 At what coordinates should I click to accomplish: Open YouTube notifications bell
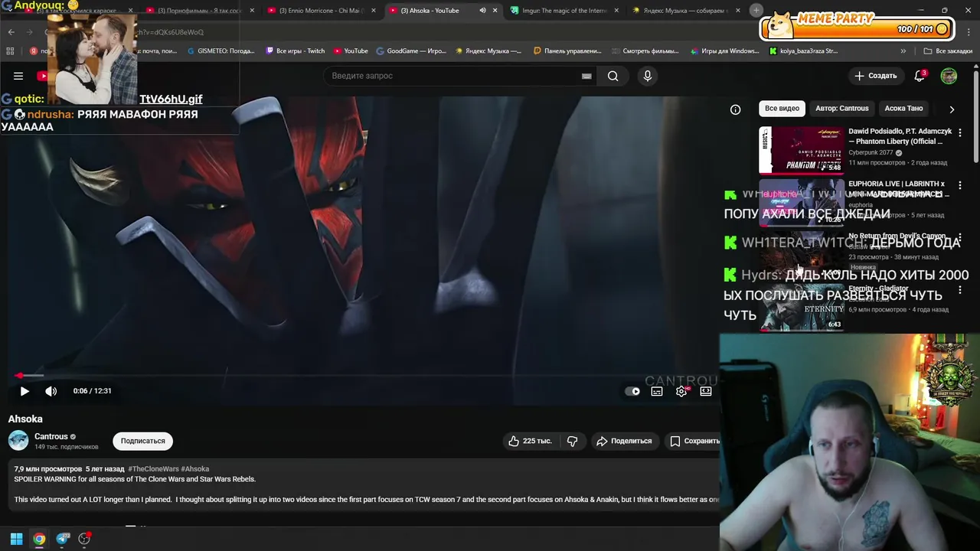[920, 76]
